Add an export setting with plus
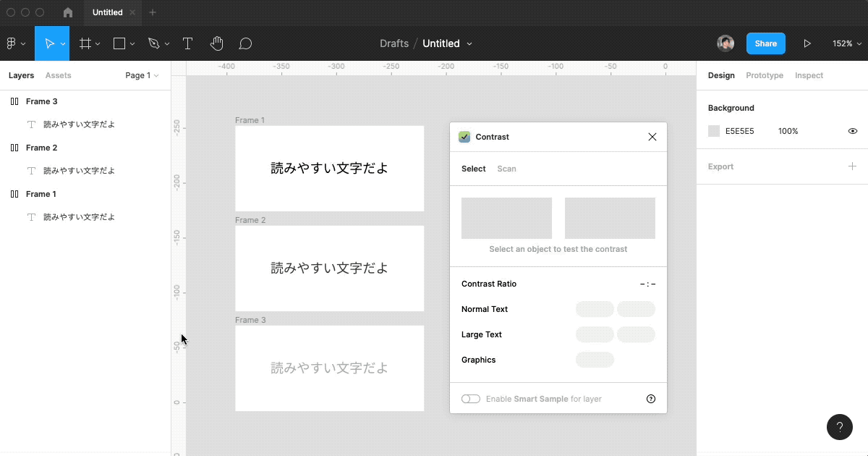This screenshot has height=456, width=868. pyautogui.click(x=852, y=166)
